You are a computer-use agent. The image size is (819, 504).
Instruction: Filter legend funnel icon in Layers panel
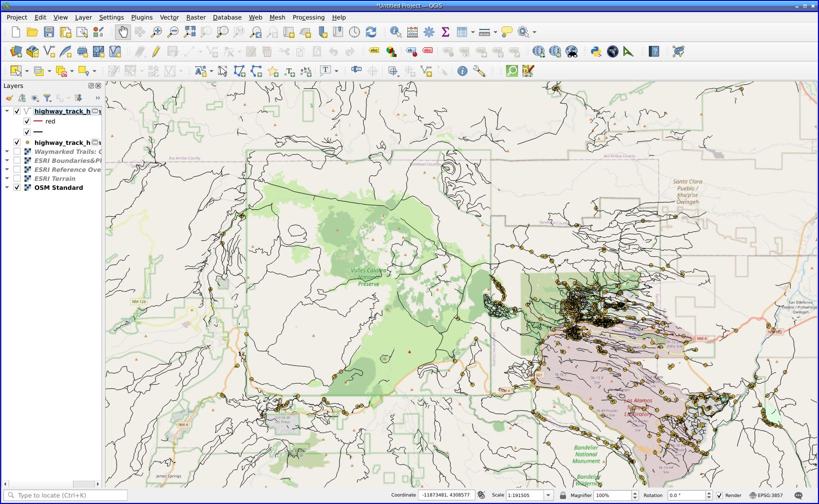click(47, 98)
